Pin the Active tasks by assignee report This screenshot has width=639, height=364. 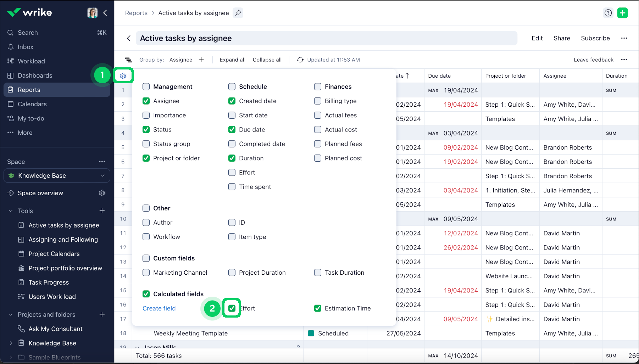[238, 13]
